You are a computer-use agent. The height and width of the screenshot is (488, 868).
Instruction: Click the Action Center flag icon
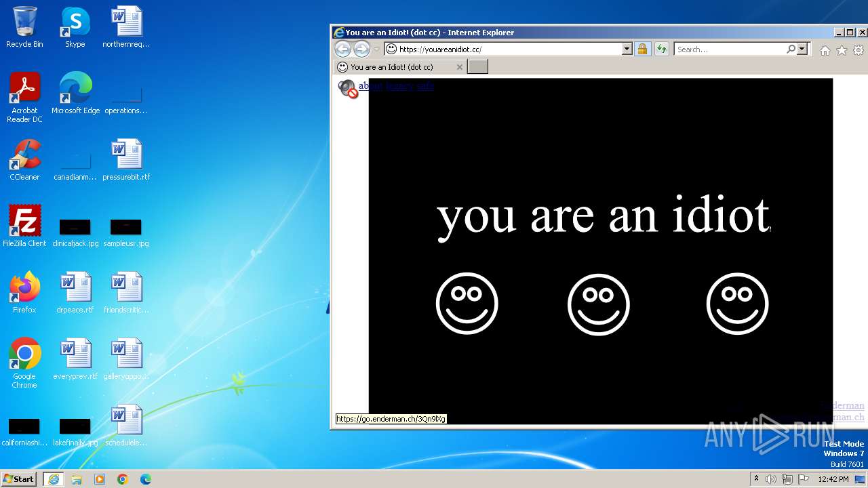pyautogui.click(x=804, y=479)
